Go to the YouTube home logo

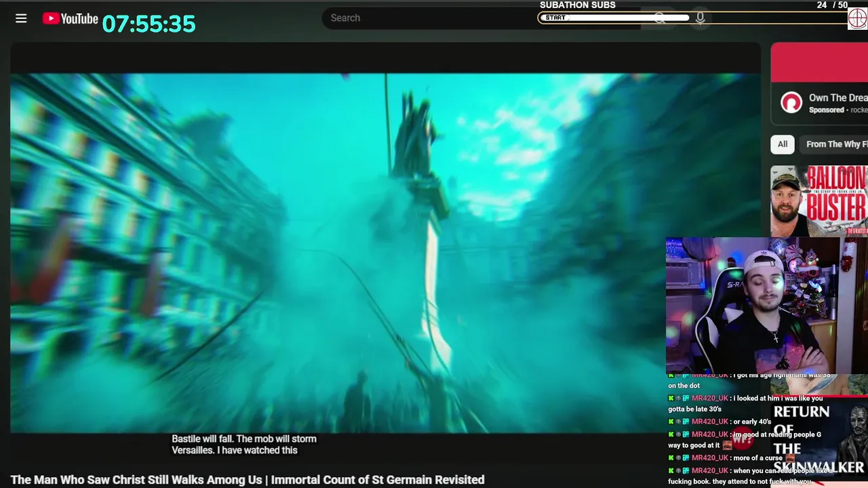coord(71,18)
